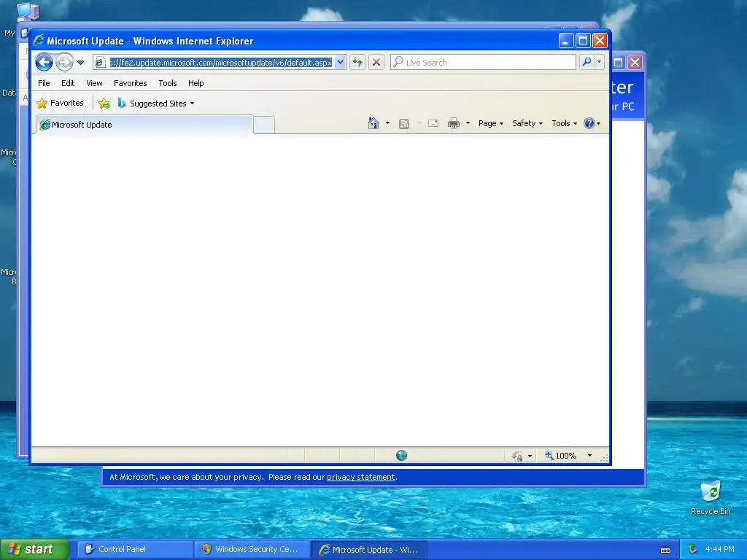Open the View menu
Screen dimensions: 747x560
point(94,83)
